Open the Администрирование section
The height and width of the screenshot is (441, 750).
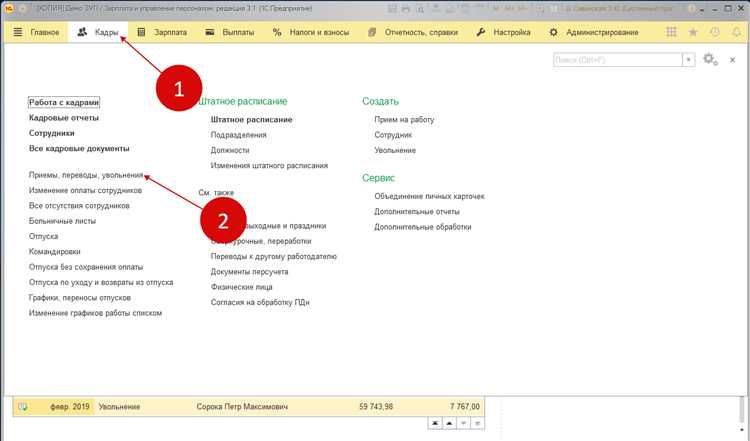point(594,32)
